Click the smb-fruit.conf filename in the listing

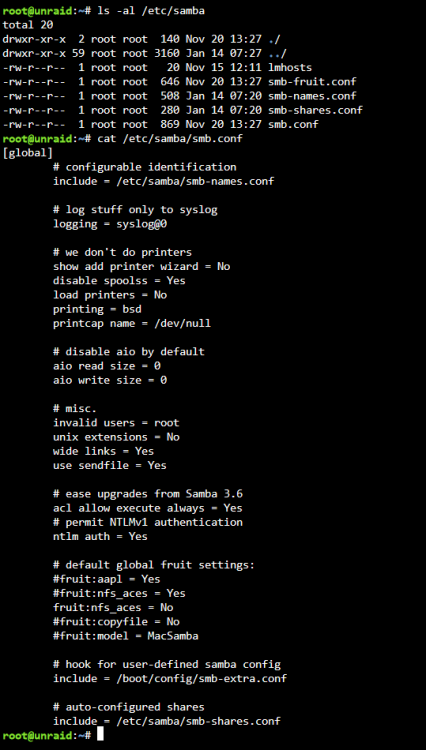(312, 82)
